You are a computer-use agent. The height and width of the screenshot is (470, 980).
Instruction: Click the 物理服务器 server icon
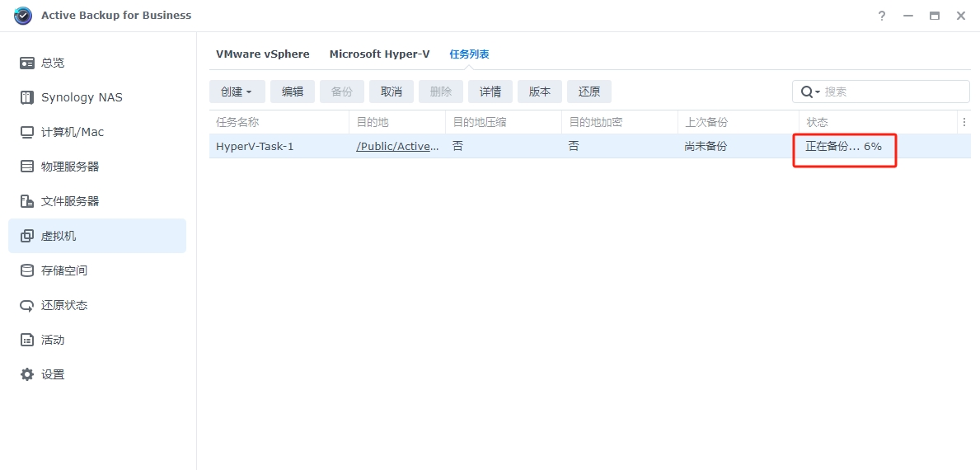tap(27, 167)
